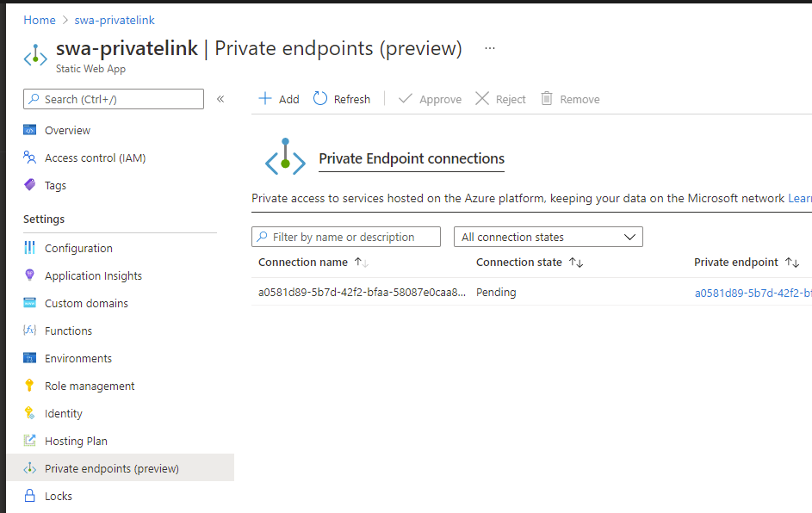The width and height of the screenshot is (812, 513).
Task: Open the Configuration settings page
Action: (x=78, y=249)
